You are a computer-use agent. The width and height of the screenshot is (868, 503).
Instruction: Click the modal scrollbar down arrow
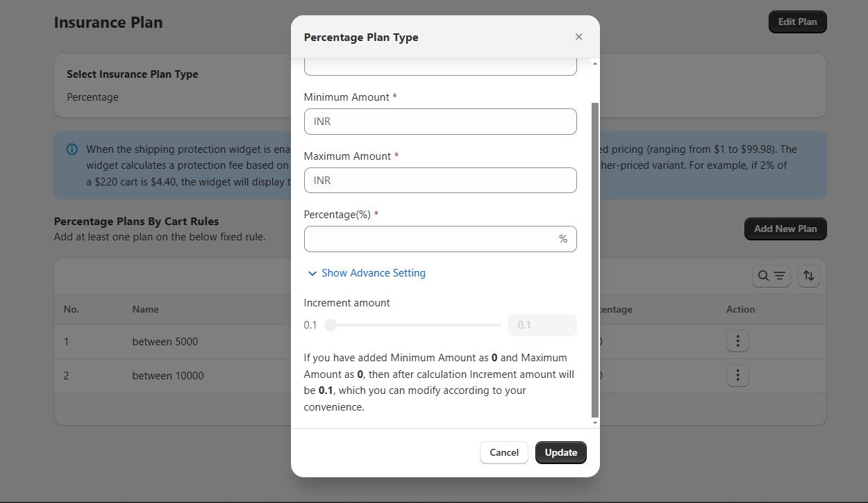(x=594, y=422)
